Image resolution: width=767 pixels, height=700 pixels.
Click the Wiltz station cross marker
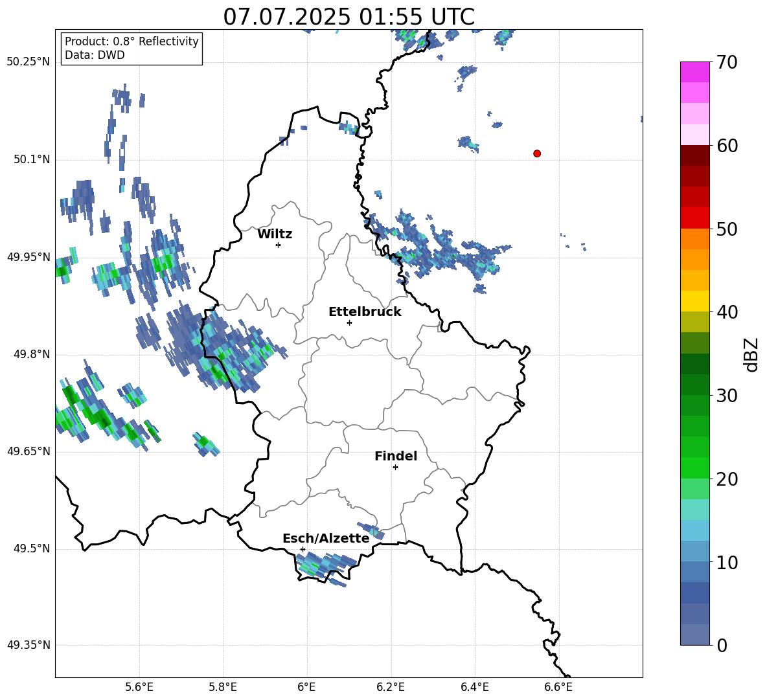coord(279,245)
